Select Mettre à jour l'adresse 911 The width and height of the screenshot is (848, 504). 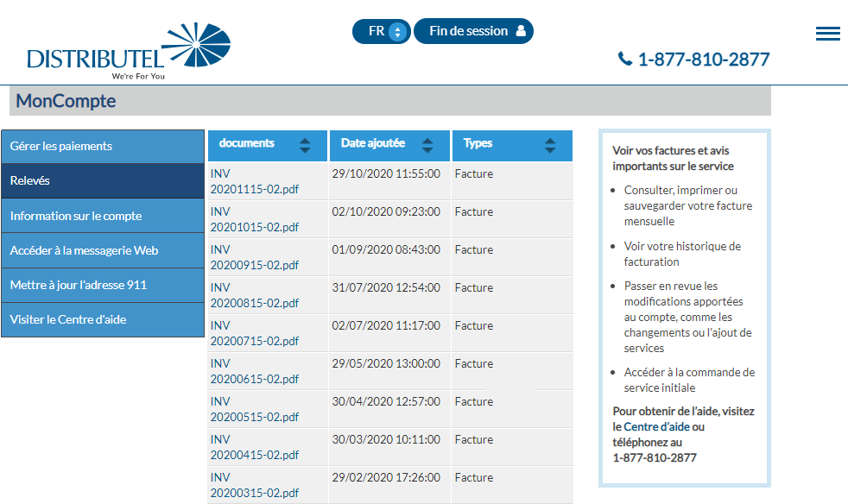point(103,285)
